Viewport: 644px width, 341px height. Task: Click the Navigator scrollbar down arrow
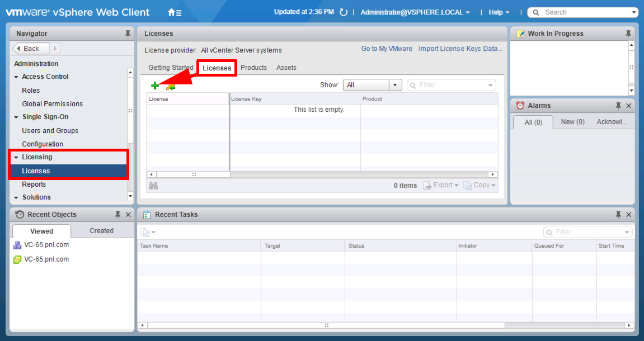click(x=130, y=196)
